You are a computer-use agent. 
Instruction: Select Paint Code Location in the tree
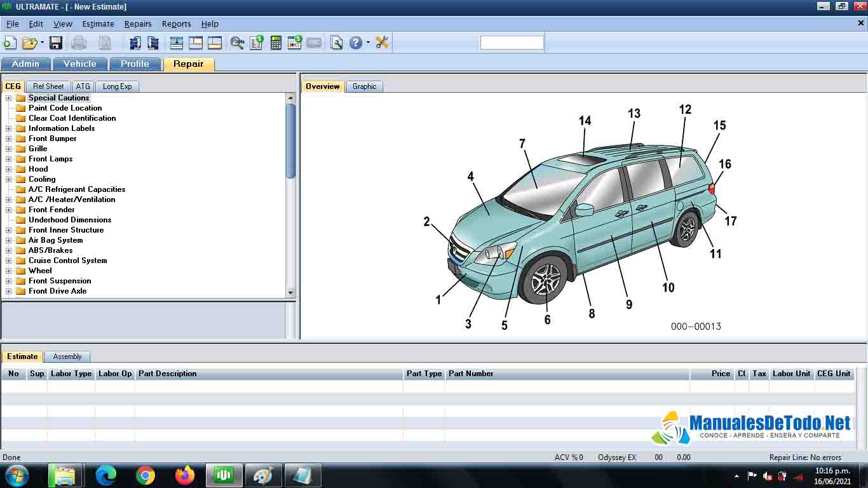[65, 108]
